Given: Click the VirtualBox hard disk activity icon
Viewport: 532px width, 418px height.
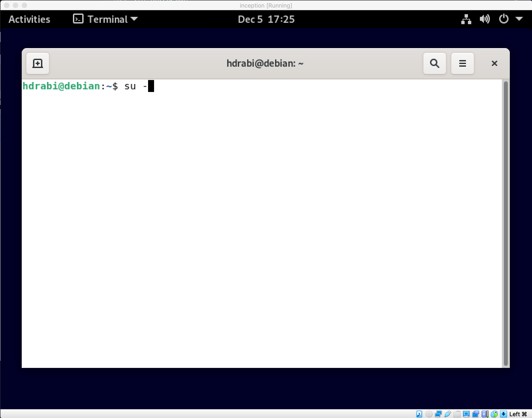Looking at the screenshot, I should (419, 414).
